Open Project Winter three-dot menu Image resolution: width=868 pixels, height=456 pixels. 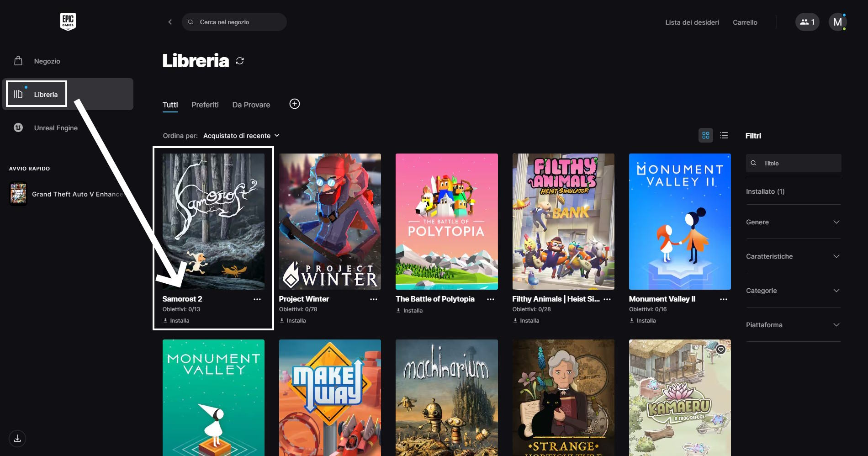(374, 299)
